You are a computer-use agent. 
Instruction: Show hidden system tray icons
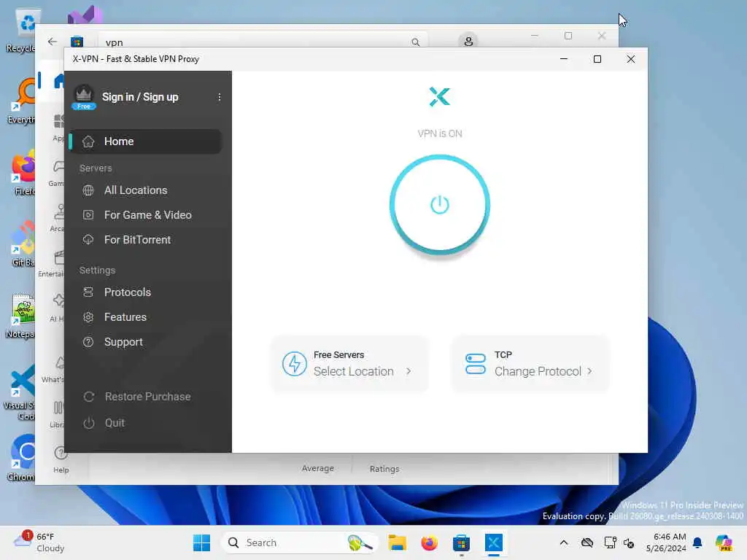(564, 542)
